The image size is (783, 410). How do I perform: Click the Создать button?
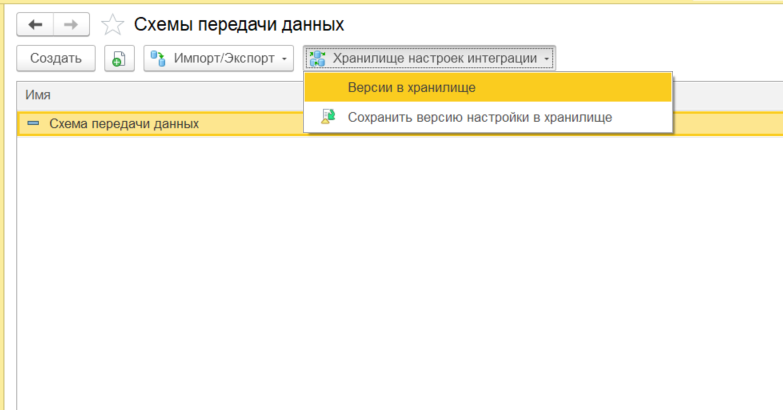point(56,58)
